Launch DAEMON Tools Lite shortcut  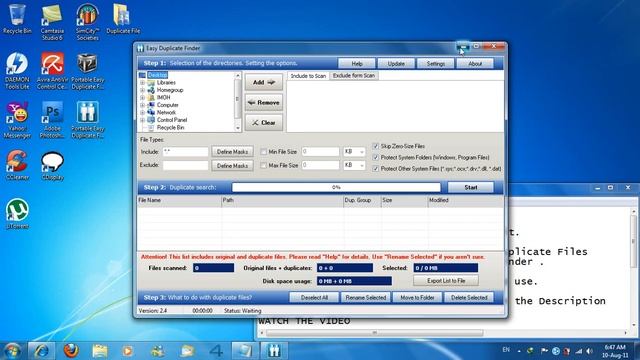click(17, 70)
